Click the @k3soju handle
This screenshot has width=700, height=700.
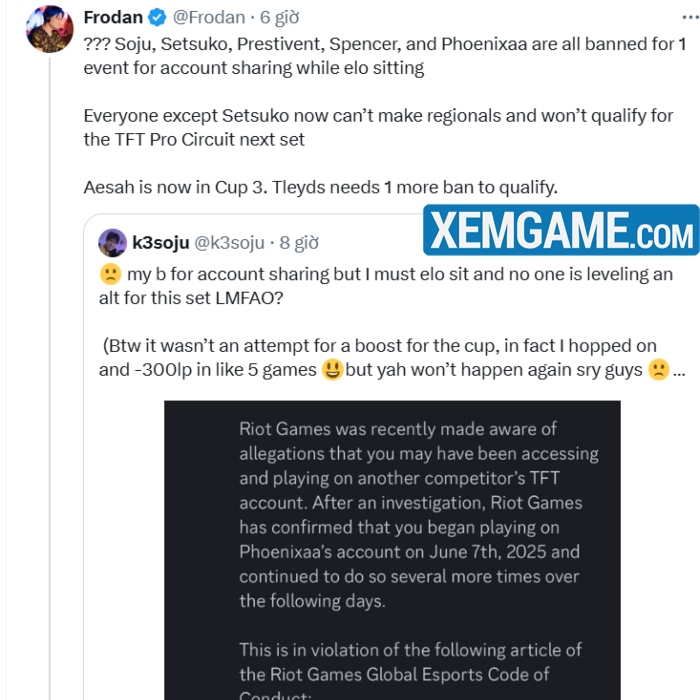click(229, 243)
